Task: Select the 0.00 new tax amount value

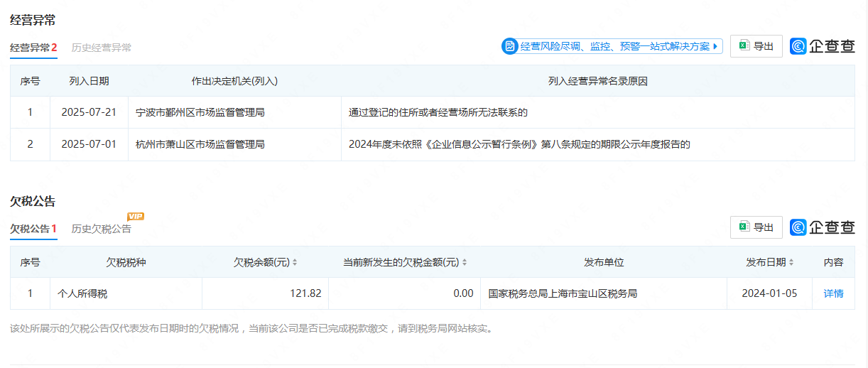Action: [x=464, y=293]
